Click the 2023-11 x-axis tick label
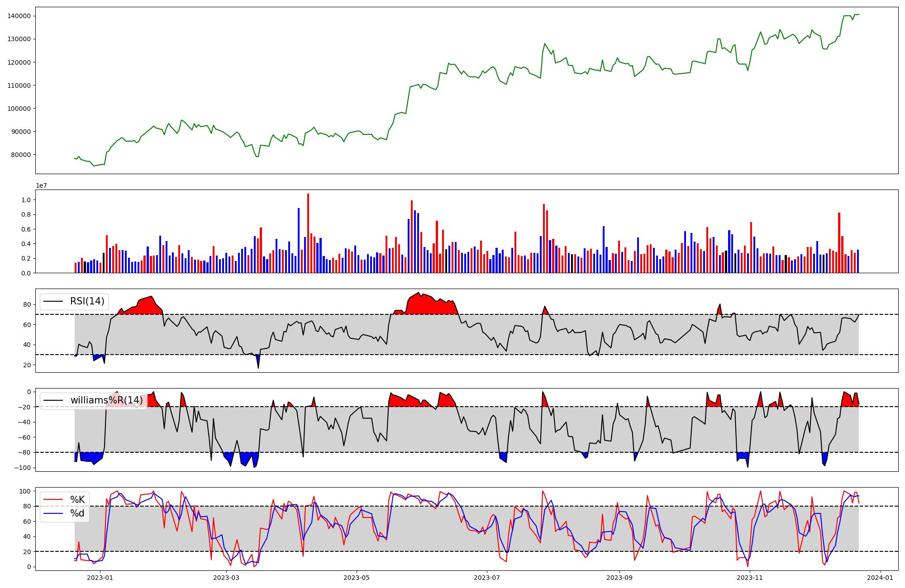The height and width of the screenshot is (588, 905). [x=750, y=578]
